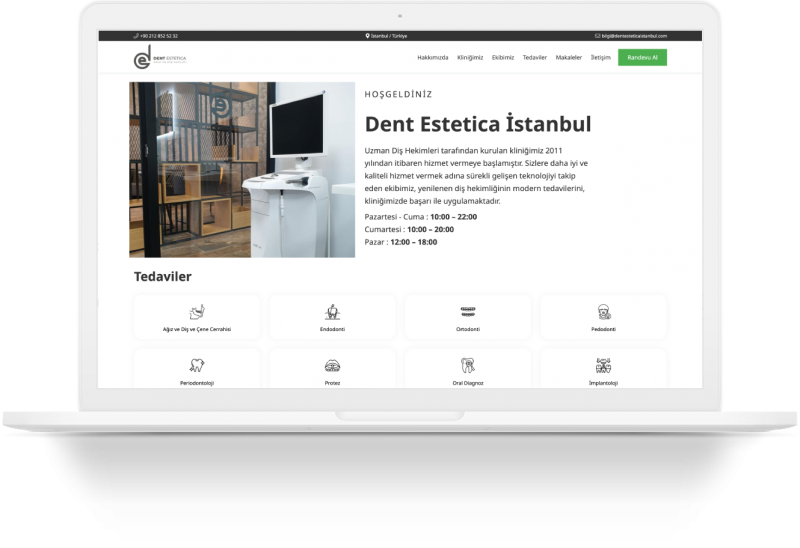
Task: Open the İmplantoloji treatment label
Action: click(604, 383)
